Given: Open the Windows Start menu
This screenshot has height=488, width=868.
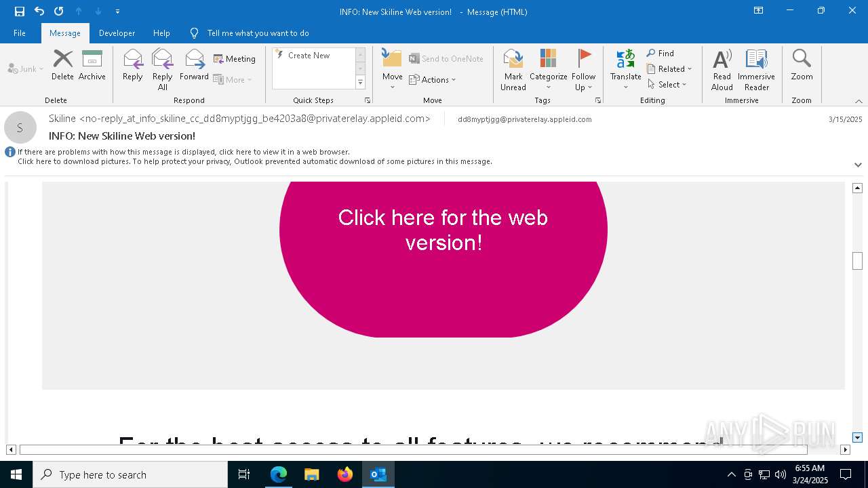Looking at the screenshot, I should click(16, 474).
